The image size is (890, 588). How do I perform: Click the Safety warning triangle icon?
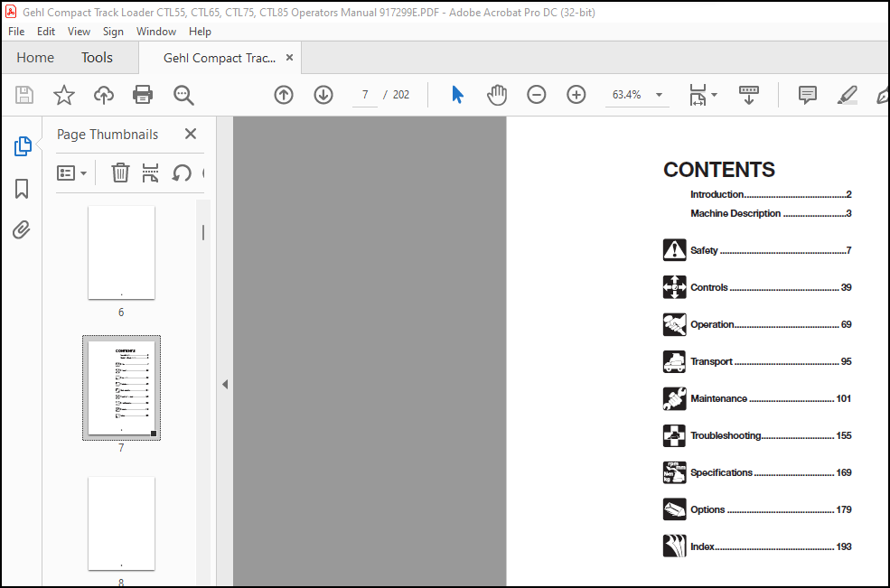point(674,249)
